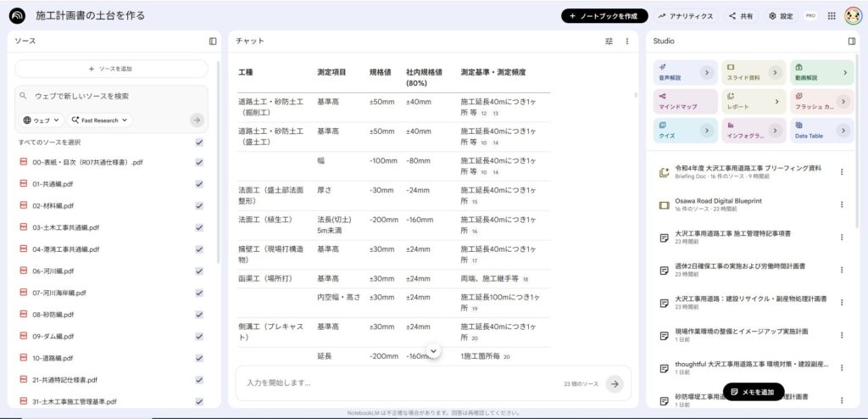Open the アナリティクス tab in header

685,16
